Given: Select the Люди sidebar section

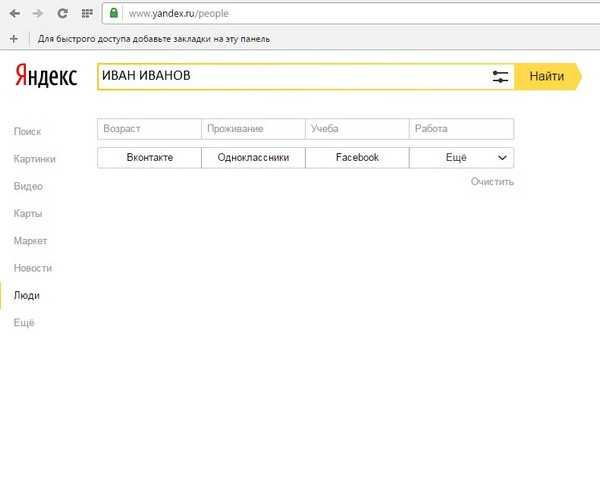Looking at the screenshot, I should coord(26,296).
